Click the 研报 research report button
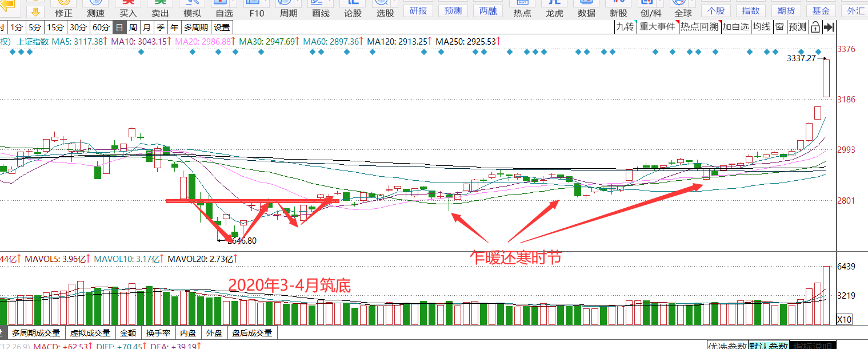This screenshot has width=868, height=349. 418,11
